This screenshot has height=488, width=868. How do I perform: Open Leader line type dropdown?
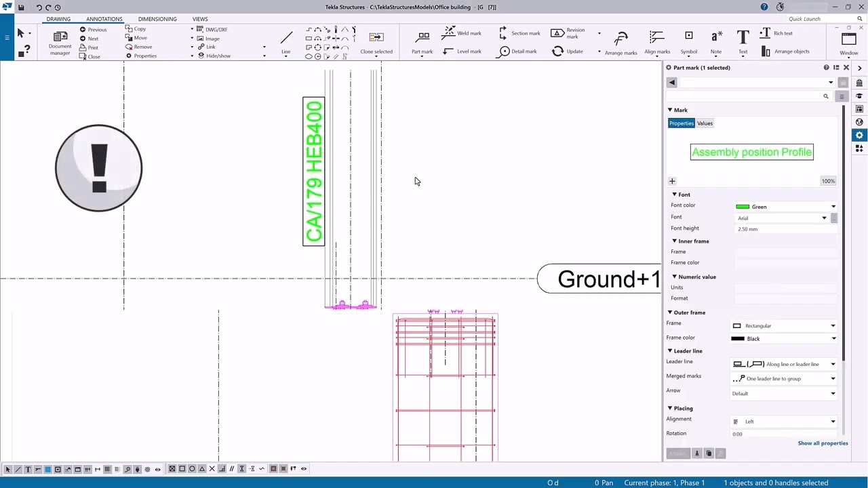pyautogui.click(x=784, y=365)
